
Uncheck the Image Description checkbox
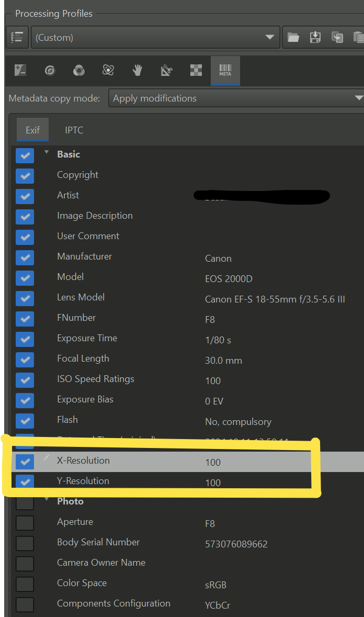(x=25, y=217)
